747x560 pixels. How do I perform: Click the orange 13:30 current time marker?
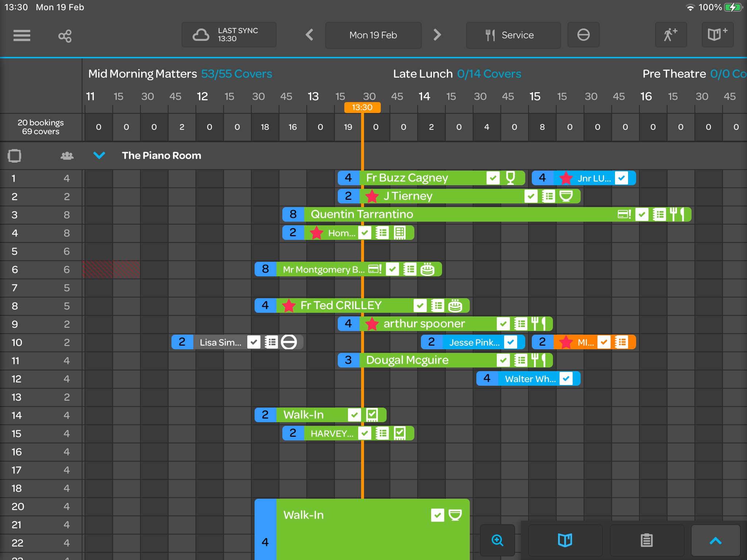click(362, 107)
